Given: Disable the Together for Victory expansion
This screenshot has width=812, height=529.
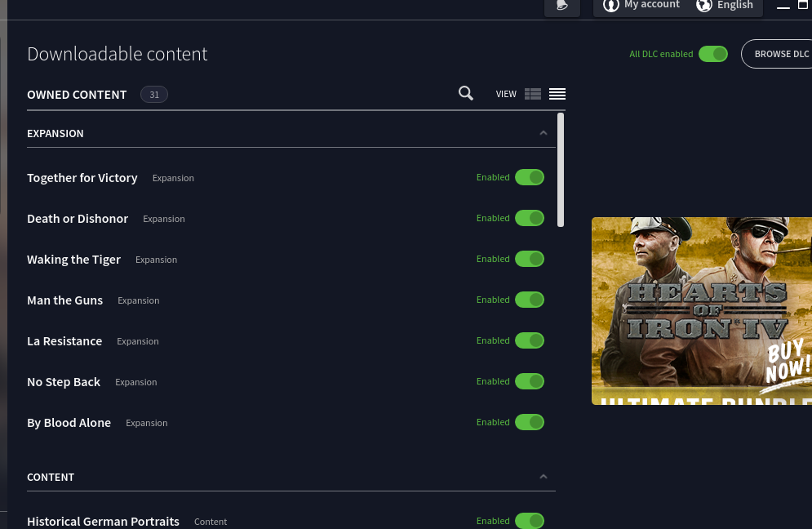Looking at the screenshot, I should (530, 177).
